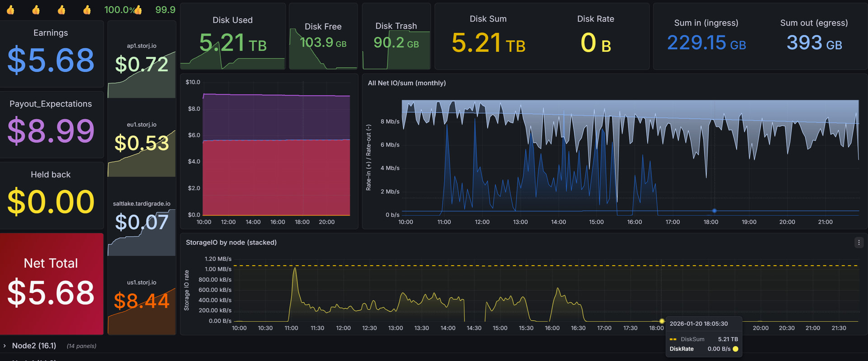The image size is (868, 361).
Task: Click the first thumbs-up status icon
Action: tap(10, 10)
